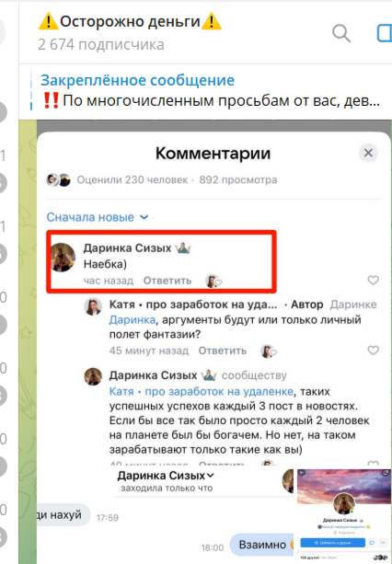Open the Даринка Сизых chat name dropdown
The height and width of the screenshot is (564, 392).
pyautogui.click(x=166, y=476)
